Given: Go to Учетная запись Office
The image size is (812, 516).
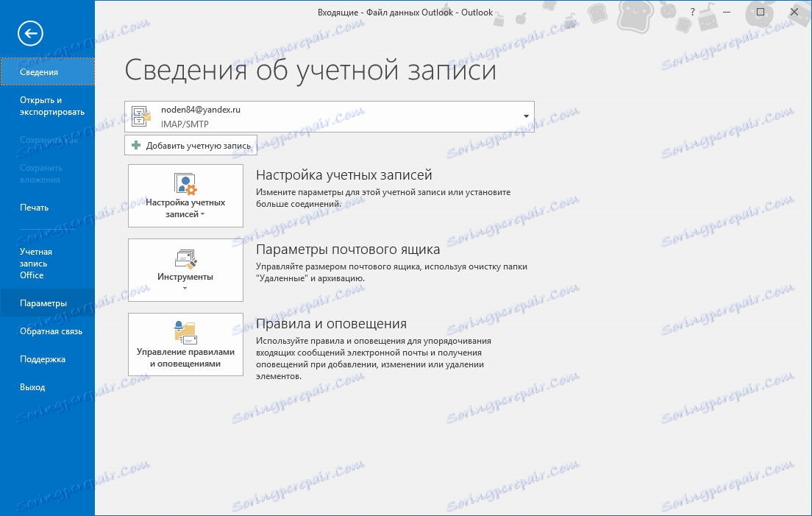Looking at the screenshot, I should click(x=47, y=264).
